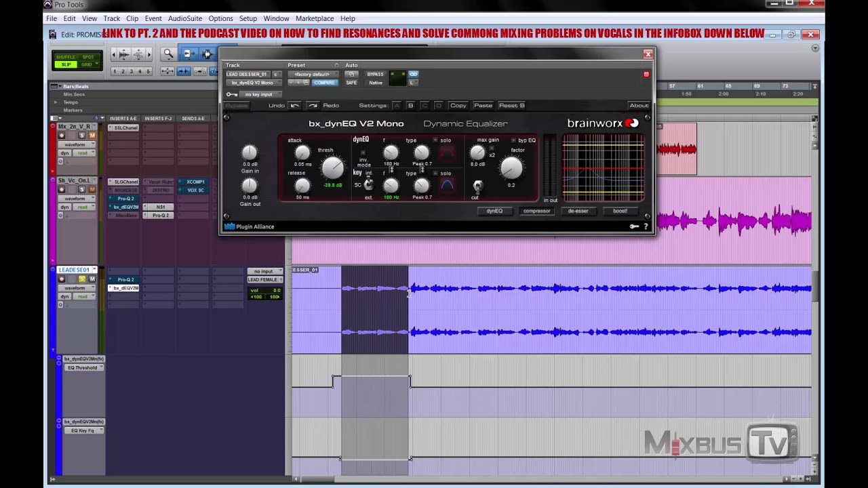Select the Zoomer magnifier tool
868x488 pixels.
coord(168,54)
